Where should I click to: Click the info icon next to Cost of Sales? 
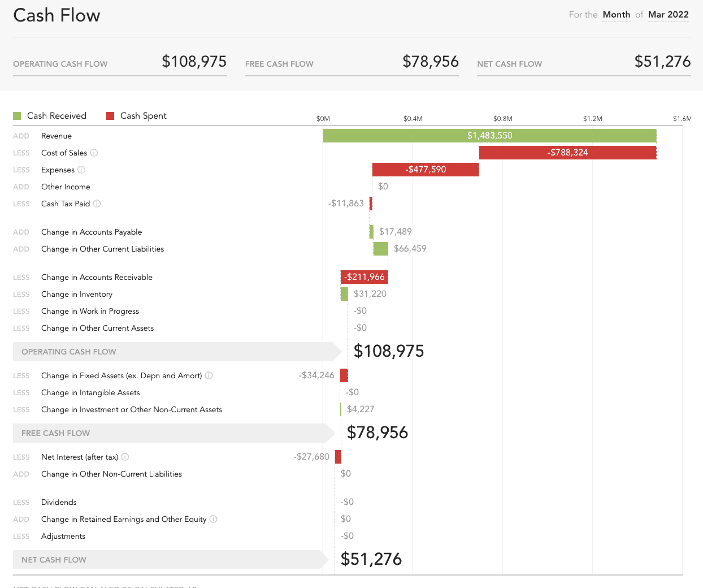click(x=94, y=153)
